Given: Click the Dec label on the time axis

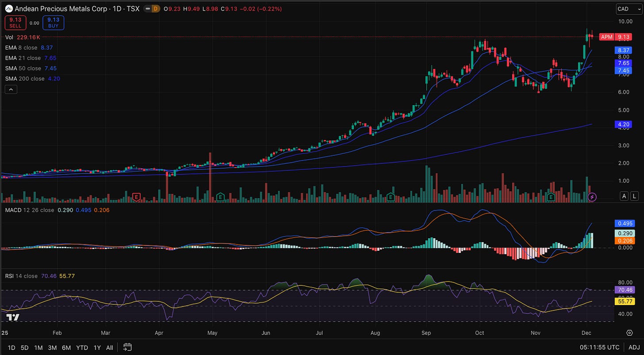Looking at the screenshot, I should click(x=587, y=332).
